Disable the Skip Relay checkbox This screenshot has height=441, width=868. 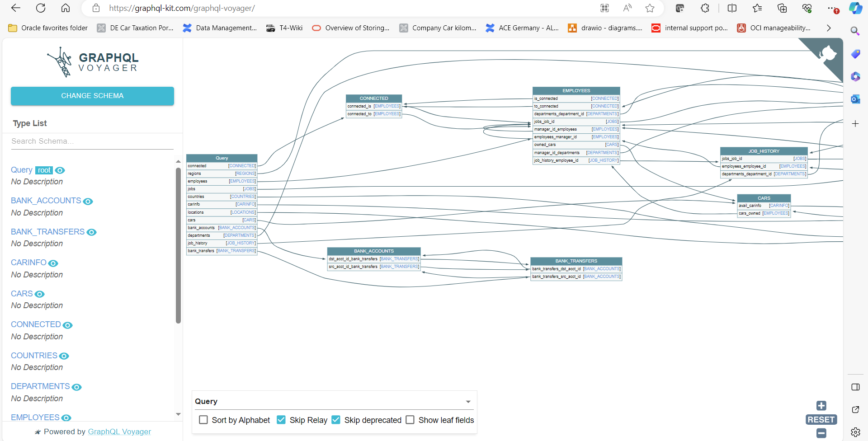pyautogui.click(x=281, y=420)
